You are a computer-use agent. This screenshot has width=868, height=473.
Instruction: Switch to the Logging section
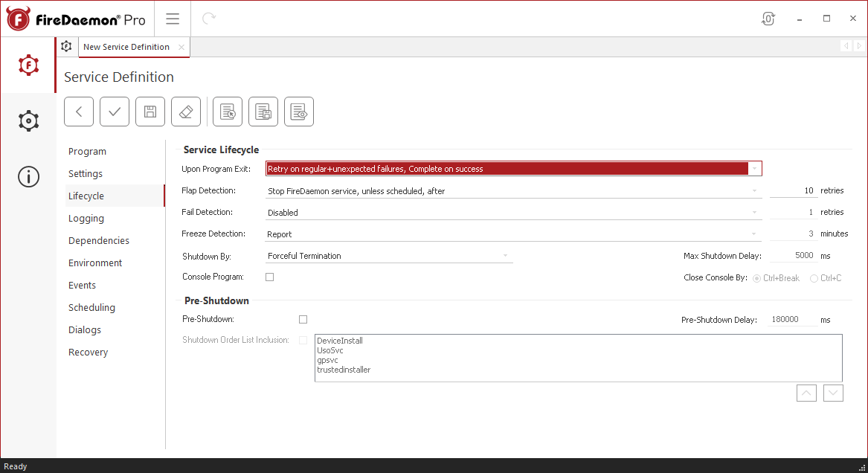point(86,218)
